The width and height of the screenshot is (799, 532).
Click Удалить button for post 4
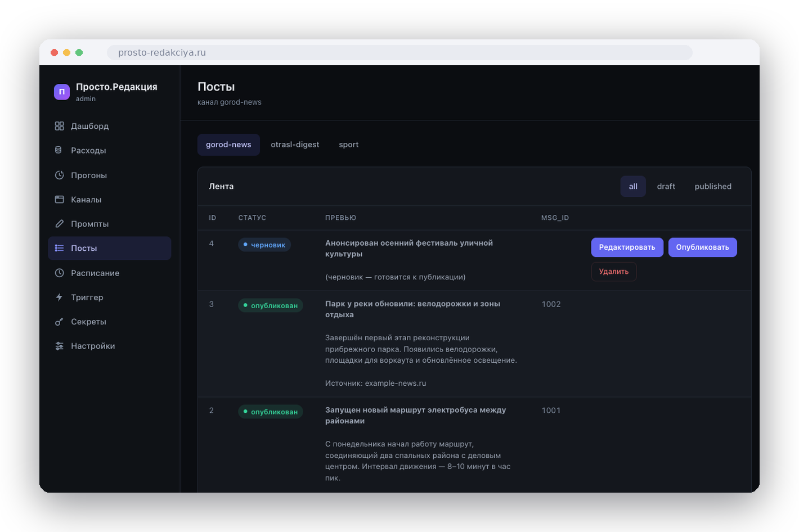(614, 272)
